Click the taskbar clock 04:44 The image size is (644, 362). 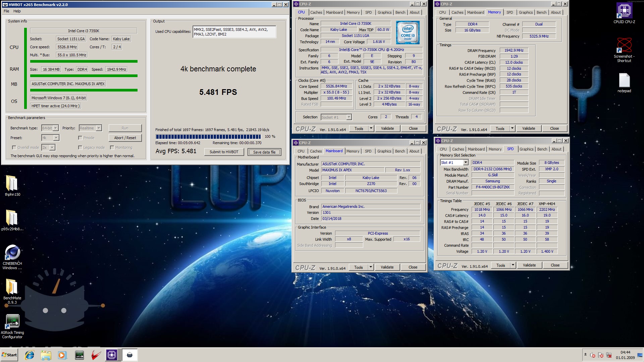click(x=625, y=352)
